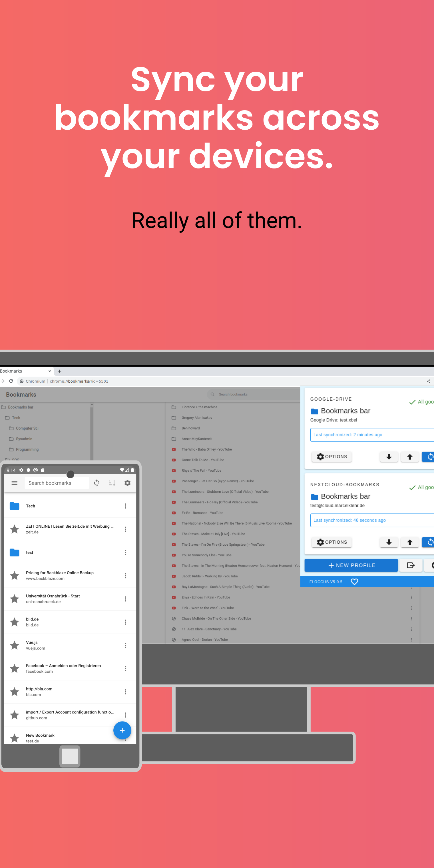Click sync button for Google-Drive profile

tap(428, 457)
